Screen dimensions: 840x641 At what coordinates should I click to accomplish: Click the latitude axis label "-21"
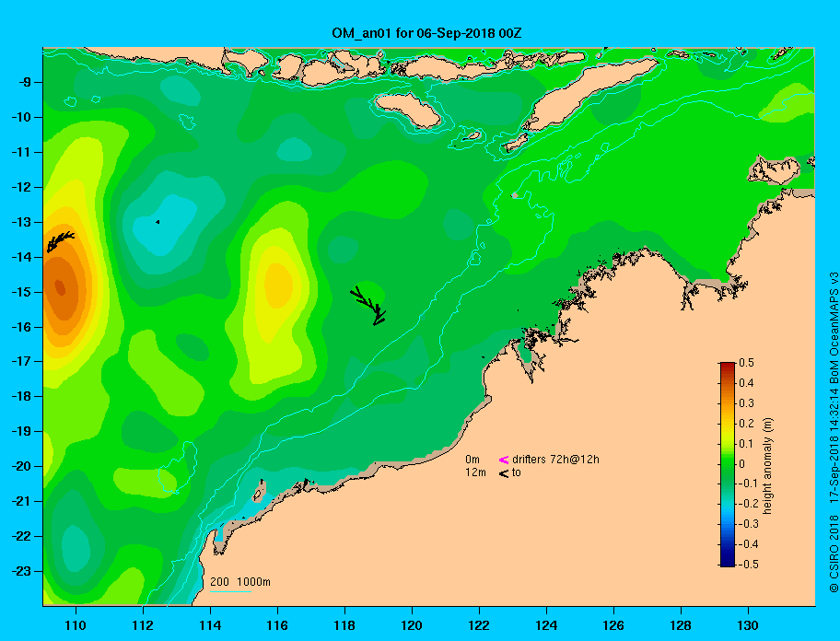tap(21, 501)
